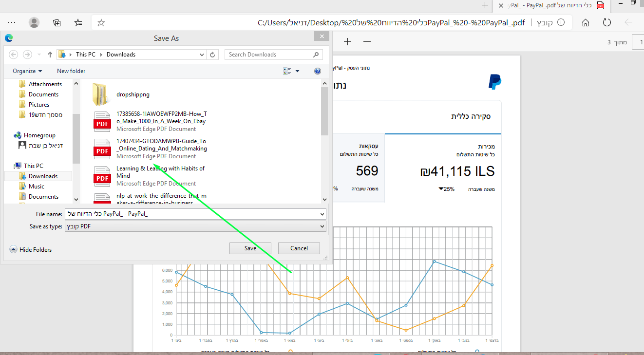Expand the File name dropdown arrow

pyautogui.click(x=322, y=214)
